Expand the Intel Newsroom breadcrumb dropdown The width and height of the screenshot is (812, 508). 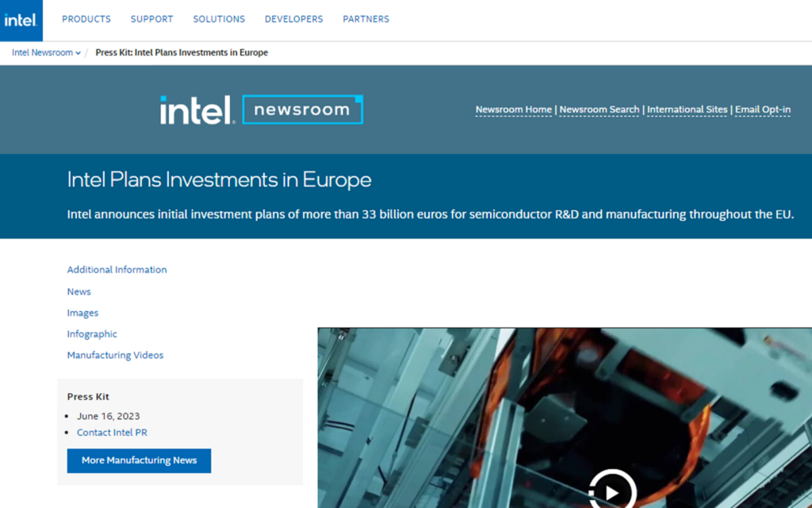46,52
